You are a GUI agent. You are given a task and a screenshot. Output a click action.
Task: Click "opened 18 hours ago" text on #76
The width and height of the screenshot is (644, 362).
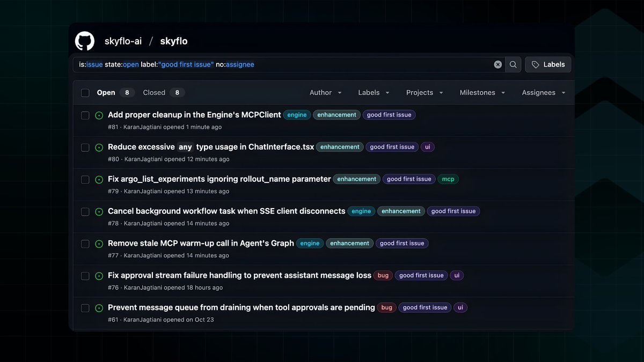[x=193, y=288]
